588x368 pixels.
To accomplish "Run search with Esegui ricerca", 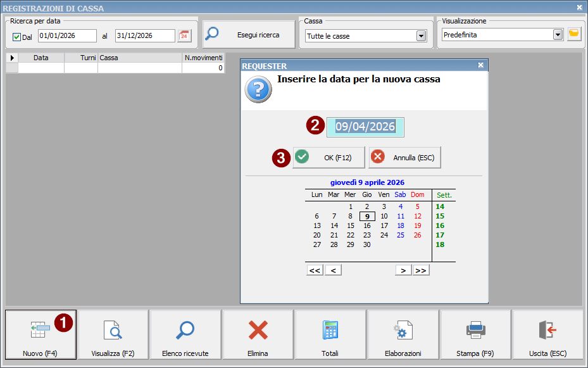I will (x=249, y=35).
